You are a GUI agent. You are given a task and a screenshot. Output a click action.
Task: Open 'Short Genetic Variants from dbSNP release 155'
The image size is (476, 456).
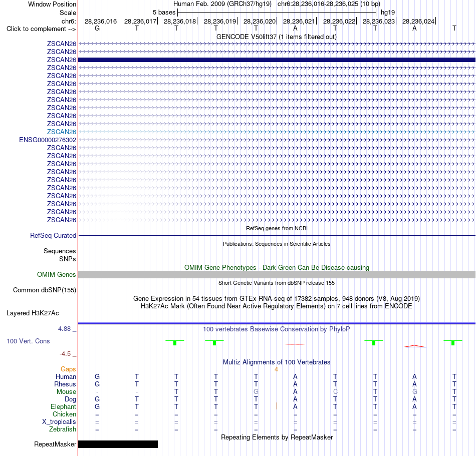277,283
